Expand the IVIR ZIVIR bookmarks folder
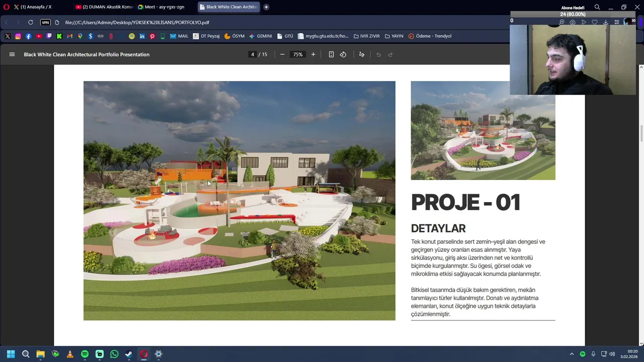644x362 pixels. pos(367,36)
